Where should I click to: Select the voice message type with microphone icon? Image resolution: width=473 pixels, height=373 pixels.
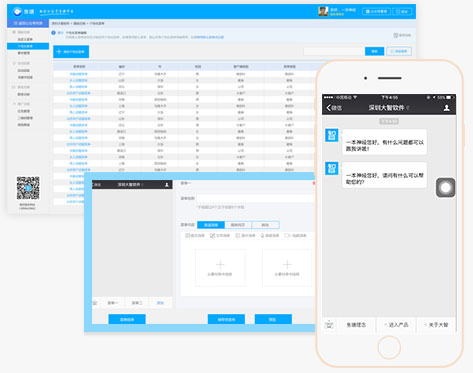pos(270,236)
